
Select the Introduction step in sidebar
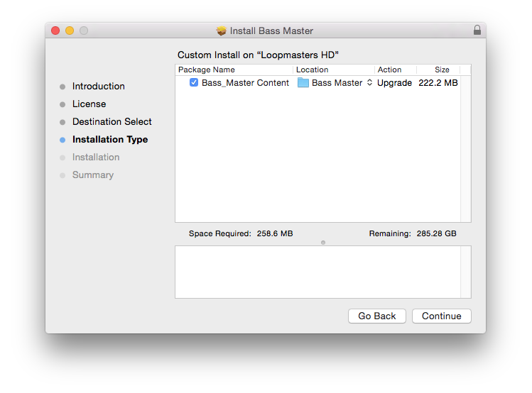(98, 87)
